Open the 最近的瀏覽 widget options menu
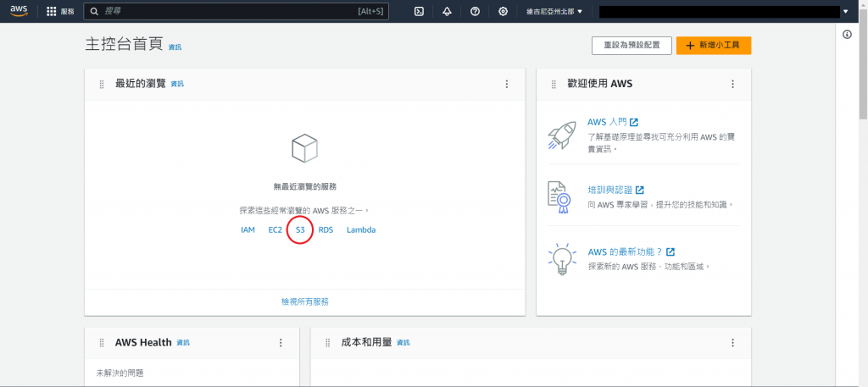 click(507, 84)
